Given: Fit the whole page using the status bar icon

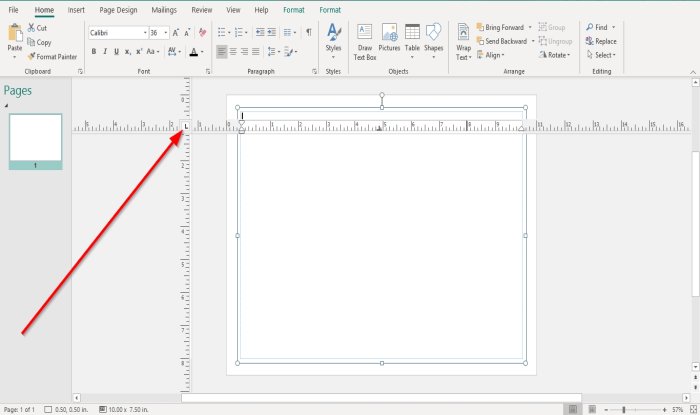Looking at the screenshot, I should [x=693, y=409].
